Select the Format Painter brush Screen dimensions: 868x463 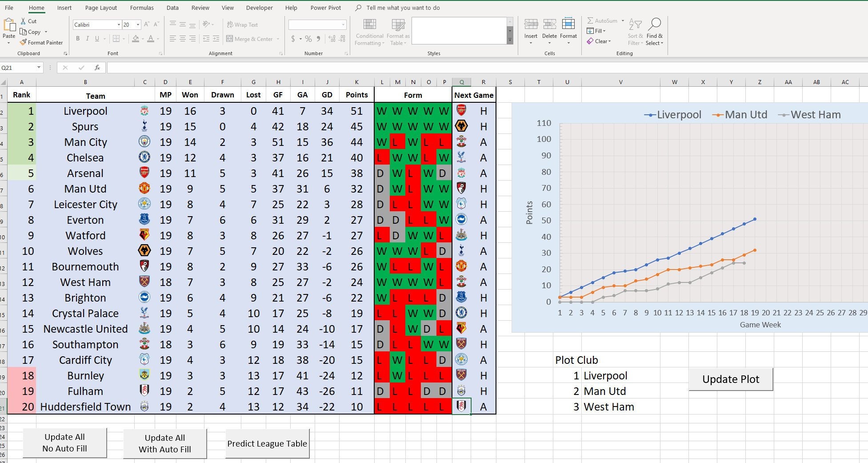tap(23, 42)
